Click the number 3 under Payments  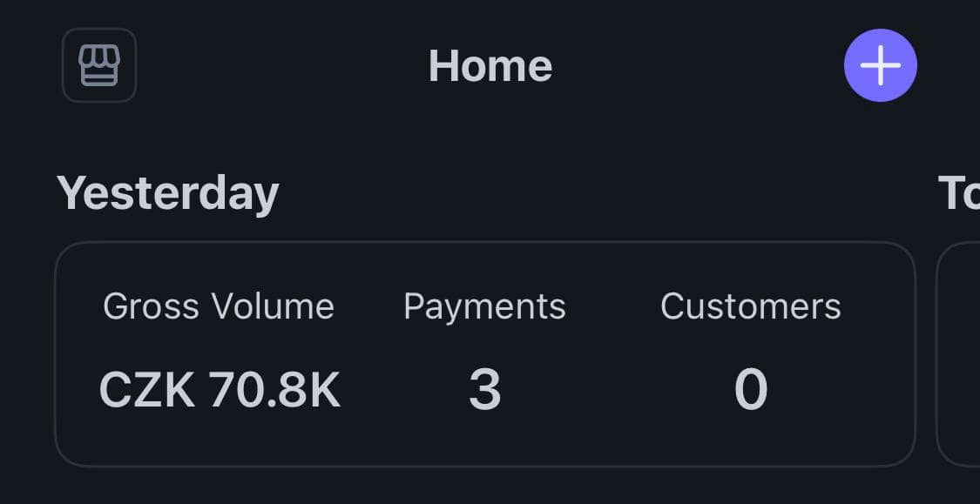tap(485, 390)
